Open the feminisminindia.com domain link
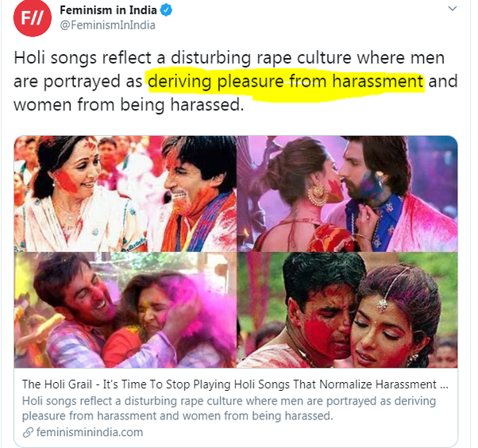This screenshot has width=478, height=448. (90, 432)
